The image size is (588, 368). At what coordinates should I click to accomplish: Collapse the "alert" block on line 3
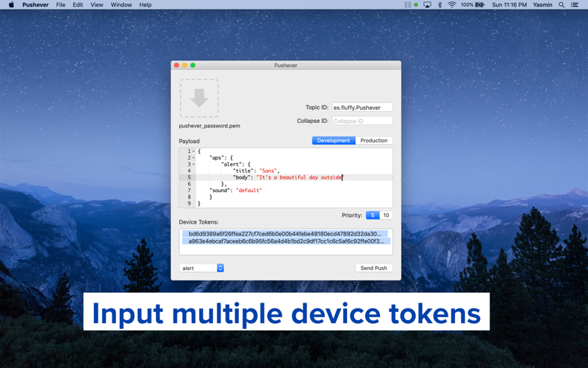(193, 164)
